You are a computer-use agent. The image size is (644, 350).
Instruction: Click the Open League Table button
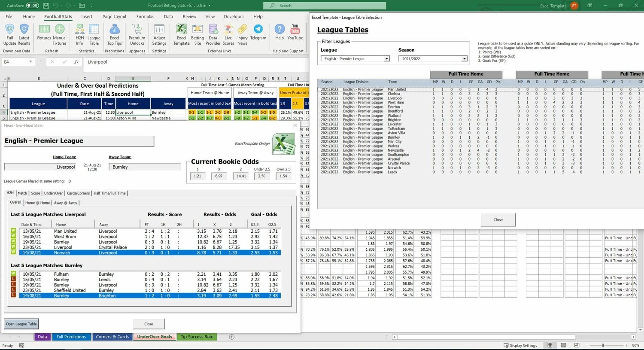pos(21,323)
